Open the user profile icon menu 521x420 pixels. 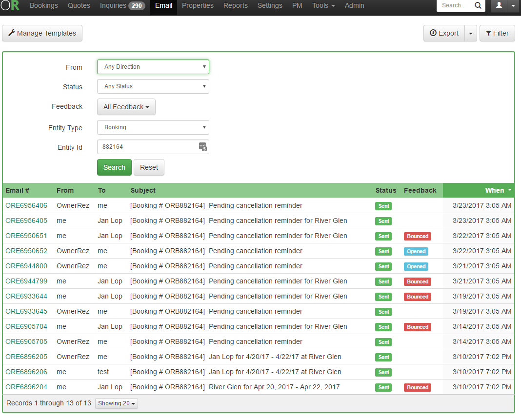499,6
